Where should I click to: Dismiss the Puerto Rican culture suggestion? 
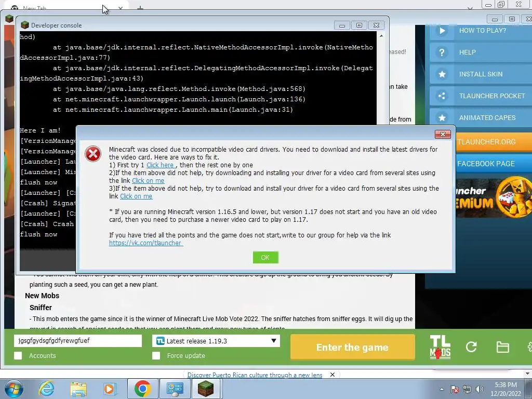tap(332, 375)
